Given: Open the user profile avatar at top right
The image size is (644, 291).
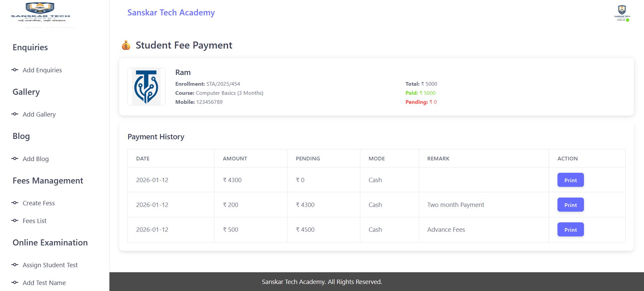Looking at the screenshot, I should [x=622, y=13].
